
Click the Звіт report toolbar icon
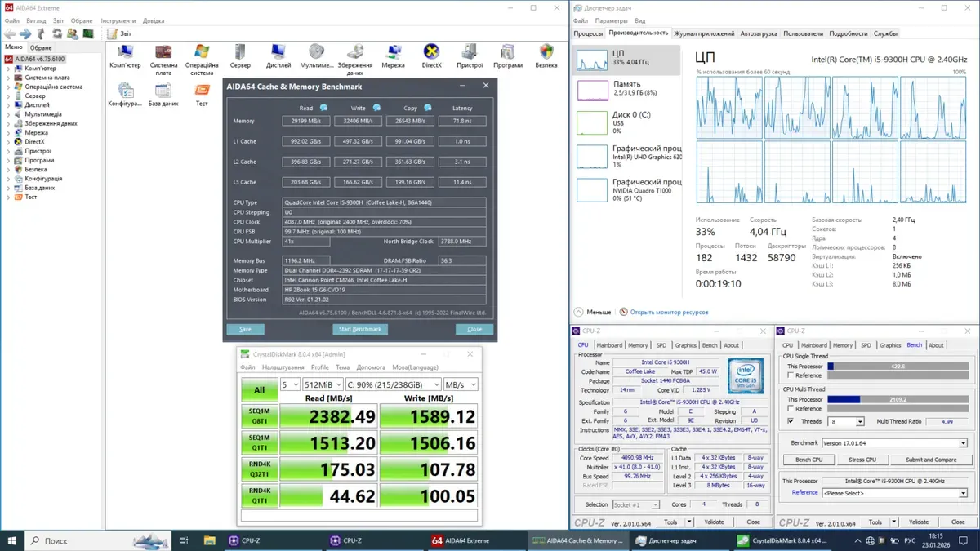click(x=114, y=33)
